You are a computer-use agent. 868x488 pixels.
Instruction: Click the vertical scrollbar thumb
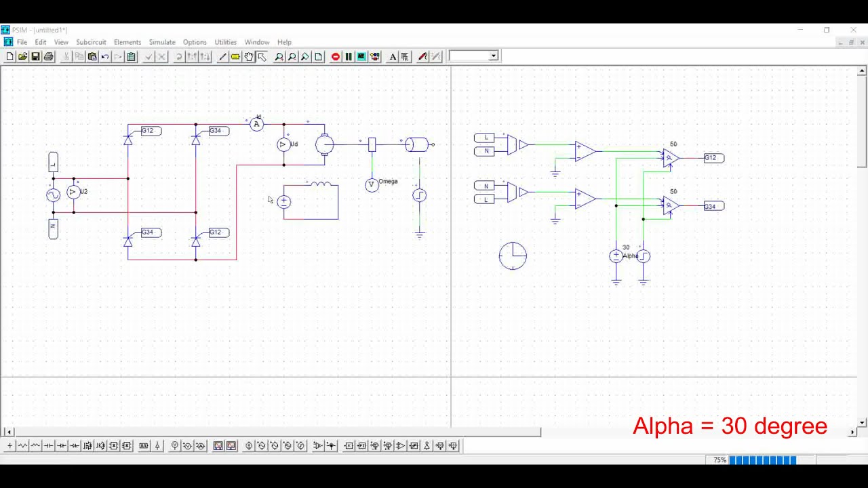862,121
